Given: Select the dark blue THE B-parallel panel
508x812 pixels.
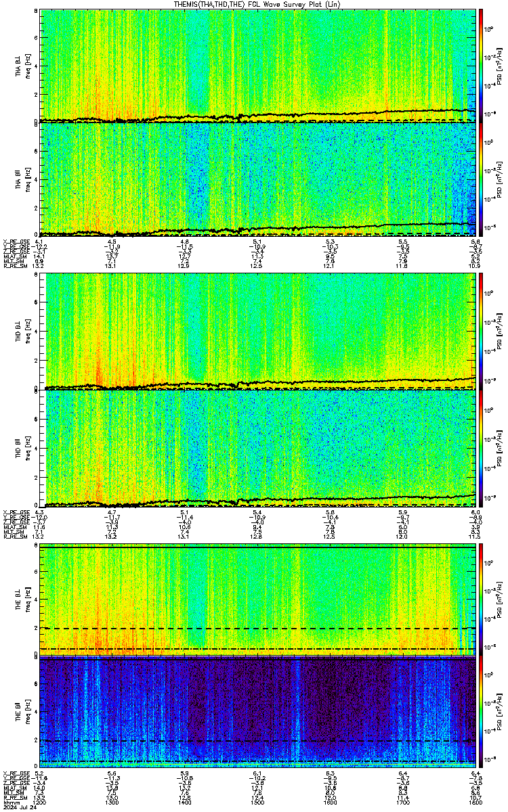Looking at the screenshot, I should tap(257, 711).
